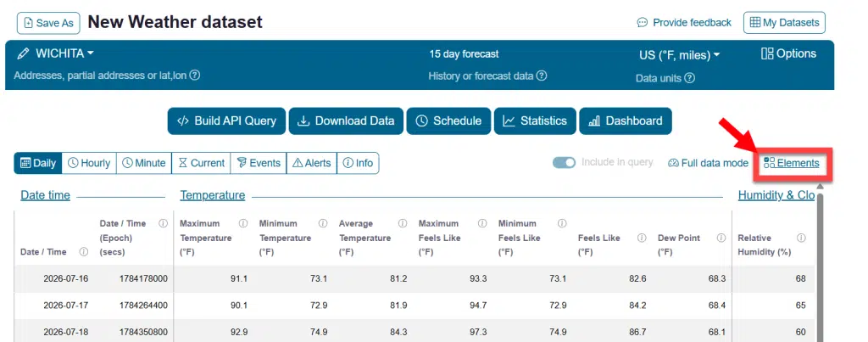Switch to the Current tab
The width and height of the screenshot is (868, 342).
202,163
